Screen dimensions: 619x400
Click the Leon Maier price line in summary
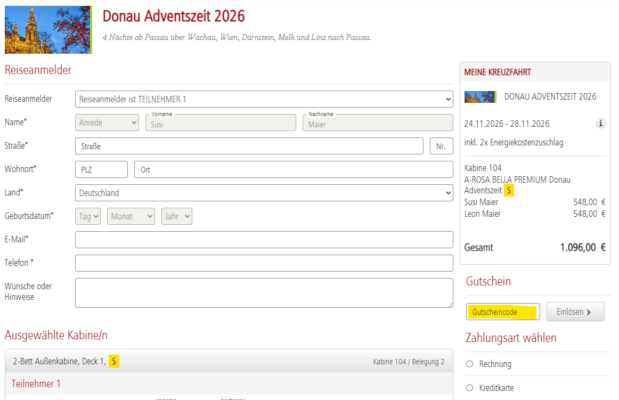pyautogui.click(x=535, y=214)
